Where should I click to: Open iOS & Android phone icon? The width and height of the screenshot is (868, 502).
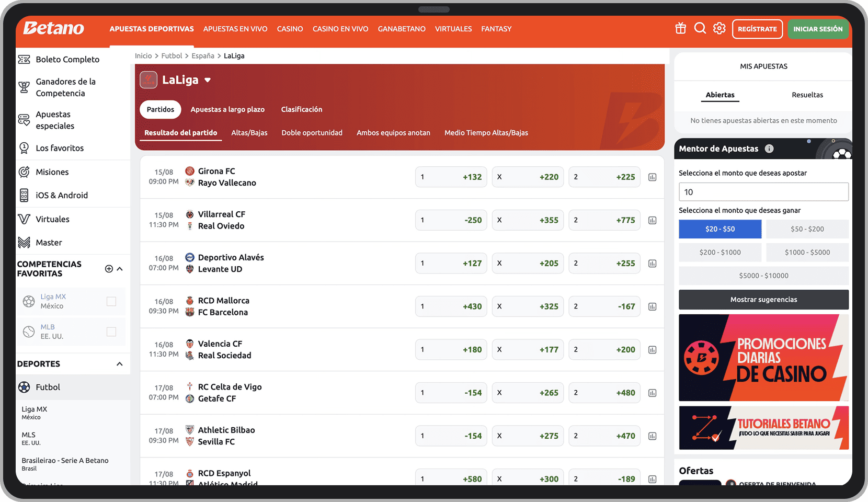pos(24,195)
